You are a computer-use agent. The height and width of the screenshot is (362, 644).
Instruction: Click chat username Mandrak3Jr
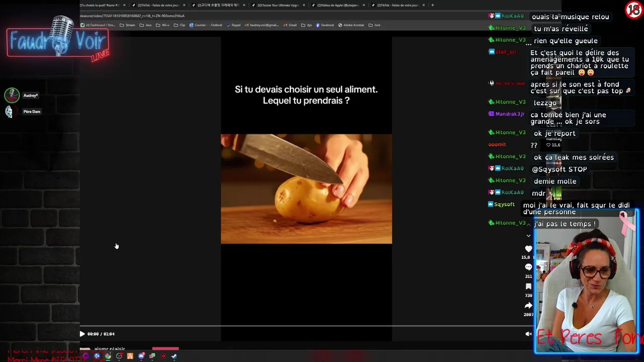point(510,114)
